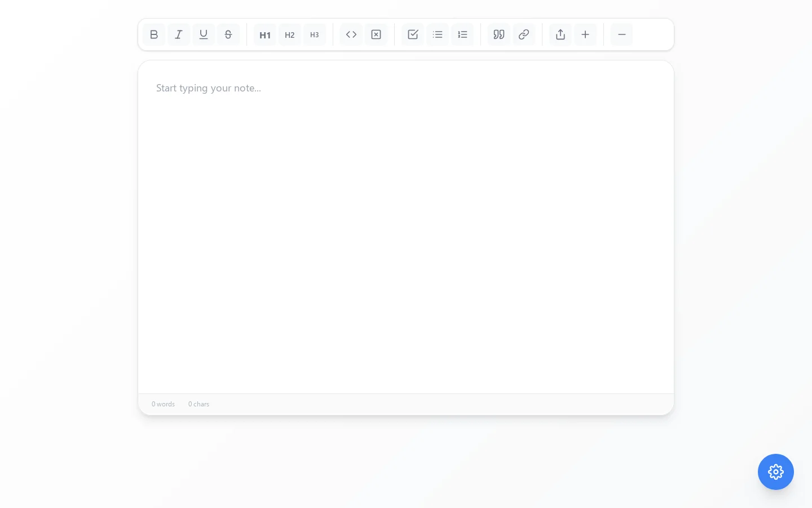Viewport: 812px width, 508px height.
Task: Toggle underline formatting
Action: (204, 34)
